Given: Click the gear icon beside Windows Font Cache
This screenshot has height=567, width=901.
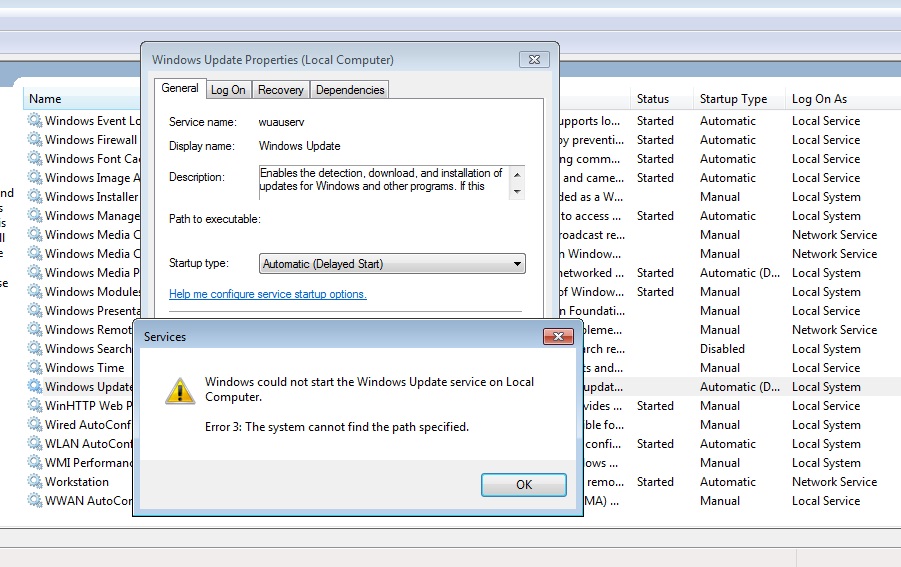Looking at the screenshot, I should [35, 159].
